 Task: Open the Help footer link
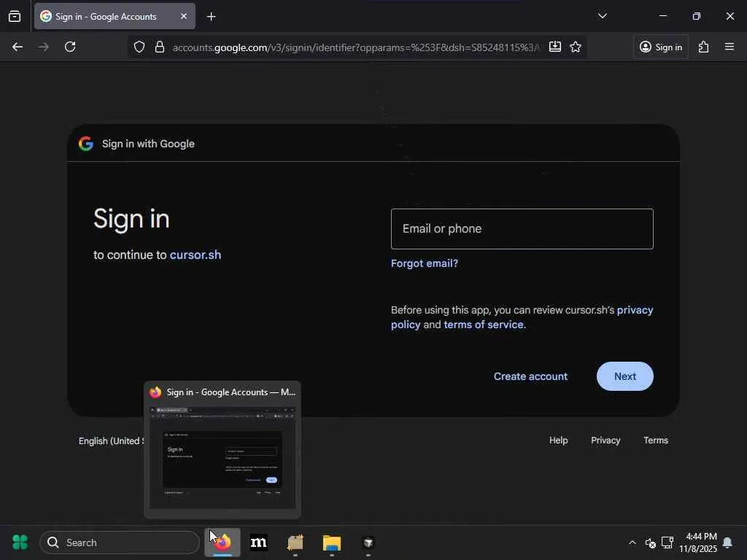point(558,440)
